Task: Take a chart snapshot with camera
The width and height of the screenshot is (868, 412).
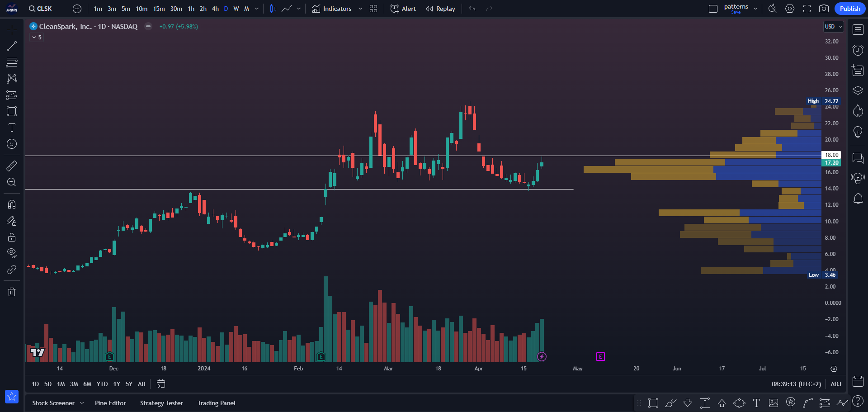Action: click(x=824, y=9)
